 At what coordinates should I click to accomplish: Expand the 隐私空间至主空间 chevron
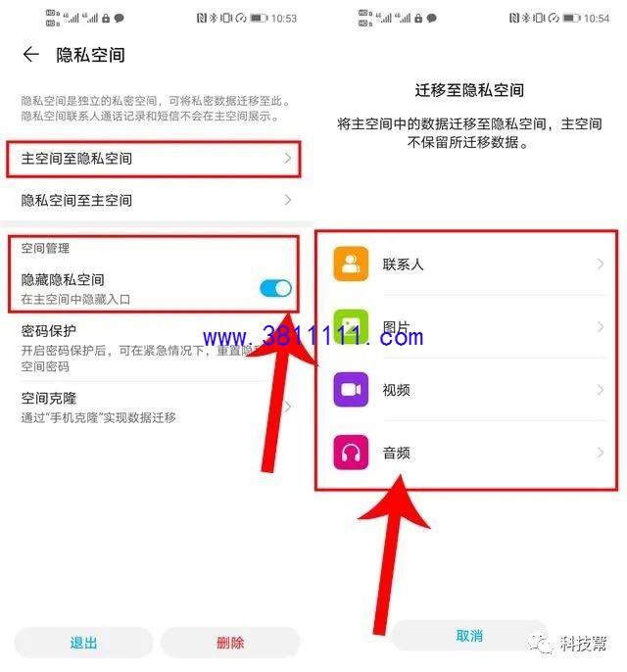coord(288,200)
